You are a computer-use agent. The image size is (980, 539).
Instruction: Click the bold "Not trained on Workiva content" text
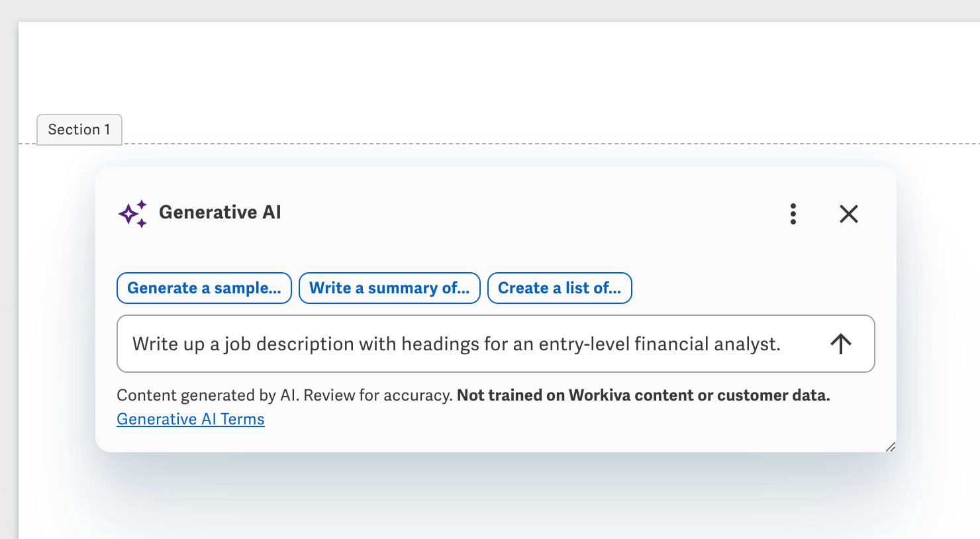pos(643,395)
